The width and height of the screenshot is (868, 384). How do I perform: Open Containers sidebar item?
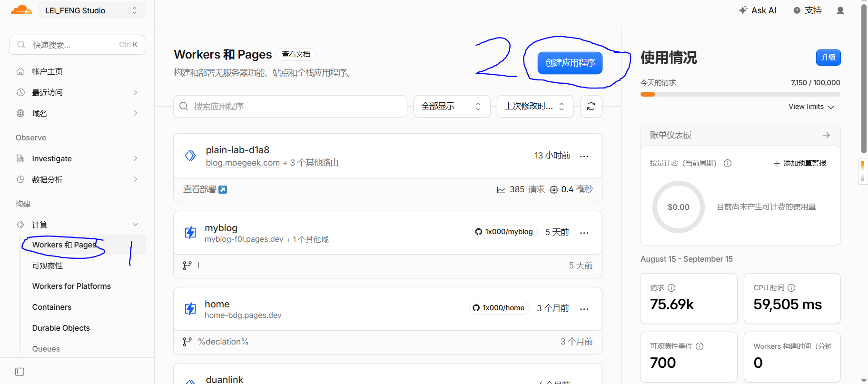[52, 307]
